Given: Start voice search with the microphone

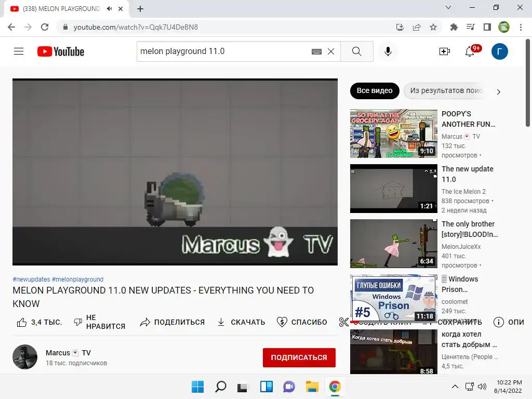Looking at the screenshot, I should pos(388,51).
